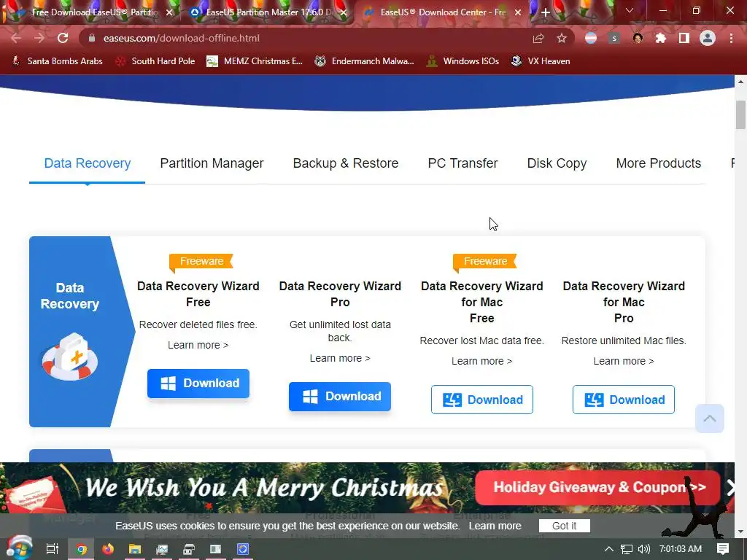This screenshot has height=560, width=747.
Task: Click Learn more under Mac Pro version
Action: tap(624, 361)
